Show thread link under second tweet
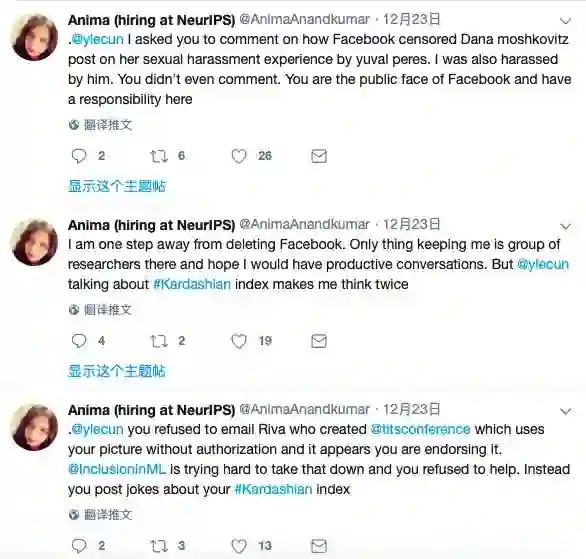The image size is (586, 559). click(117, 371)
